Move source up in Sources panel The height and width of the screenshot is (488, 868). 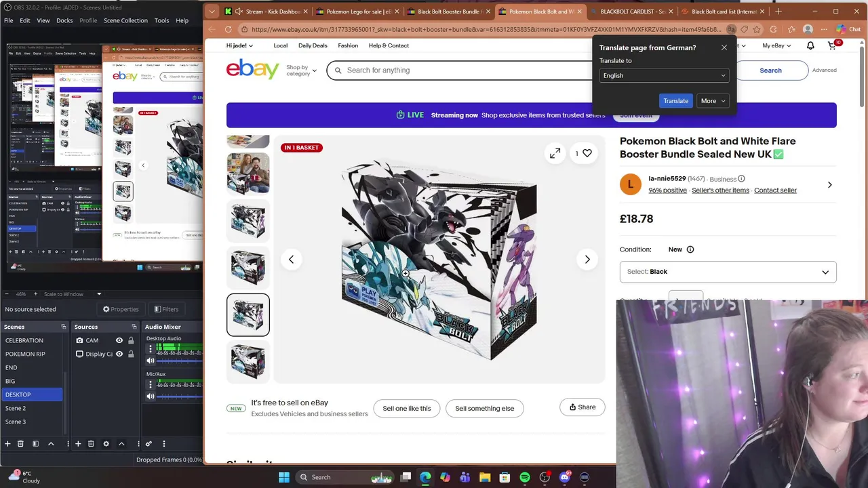click(121, 444)
